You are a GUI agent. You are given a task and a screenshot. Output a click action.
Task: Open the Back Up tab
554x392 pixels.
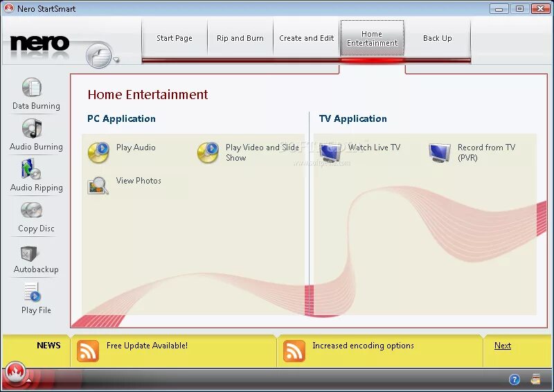pos(438,38)
